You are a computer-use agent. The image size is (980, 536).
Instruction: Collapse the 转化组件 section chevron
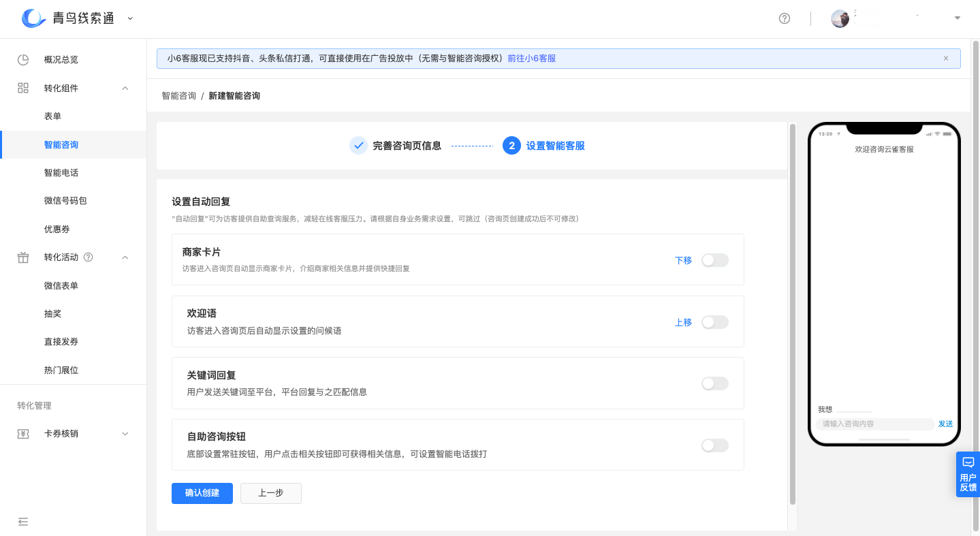click(124, 88)
